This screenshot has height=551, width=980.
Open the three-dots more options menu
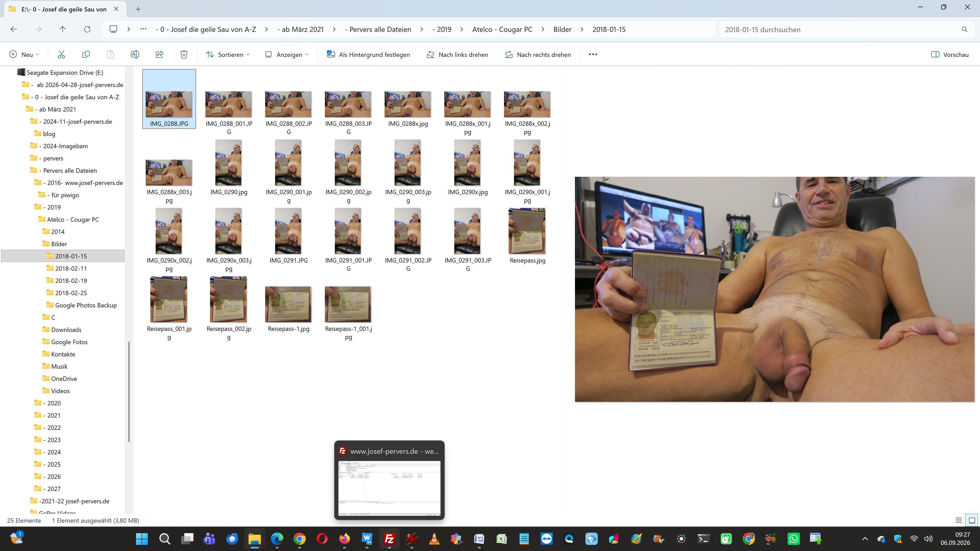[x=593, y=54]
